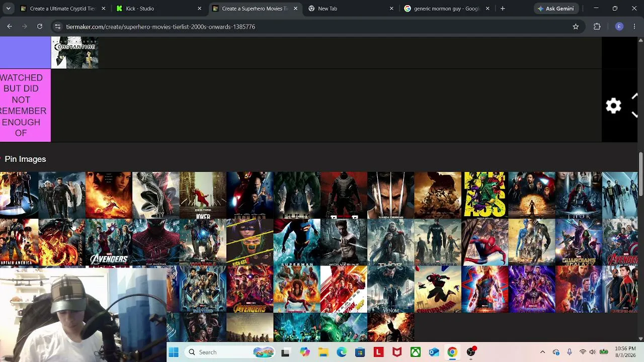Select the Kick-Ass 2 poster
644x362 pixels.
[250, 242]
